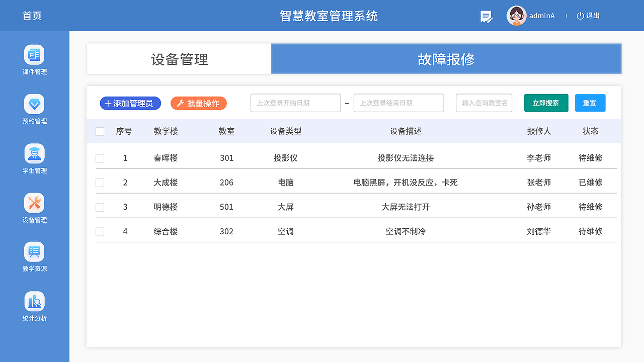This screenshot has height=362, width=644.
Task: Click the adminA user avatar
Action: (516, 16)
